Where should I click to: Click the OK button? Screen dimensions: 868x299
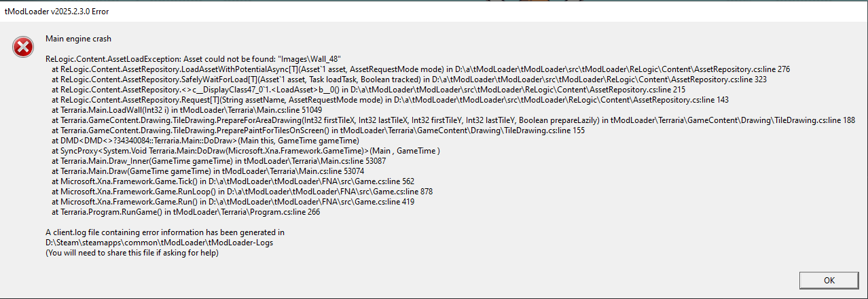[x=829, y=280]
